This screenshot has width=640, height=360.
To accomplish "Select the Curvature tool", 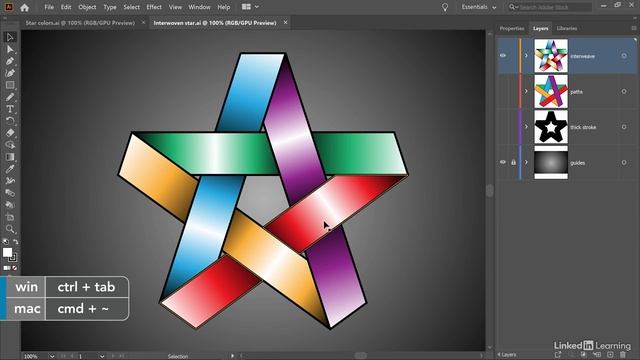I will coord(10,73).
